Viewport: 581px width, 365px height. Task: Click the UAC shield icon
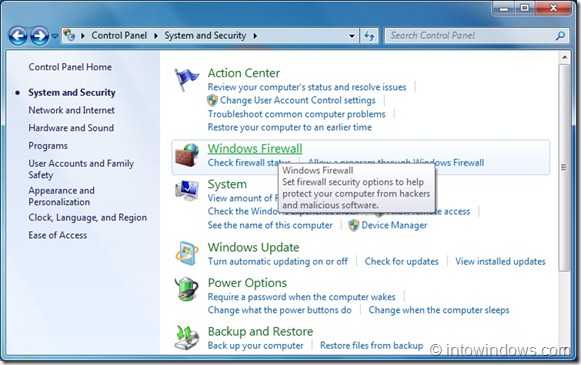pos(212,100)
